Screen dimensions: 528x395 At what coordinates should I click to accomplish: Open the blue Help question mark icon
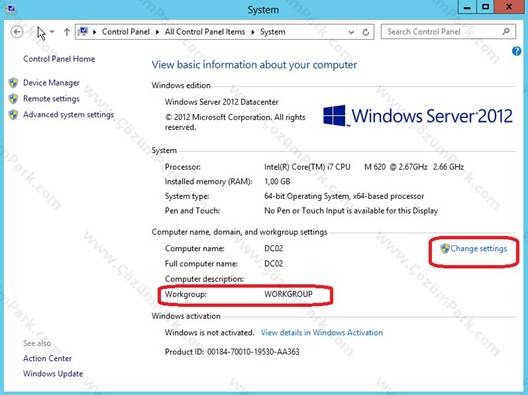517,51
